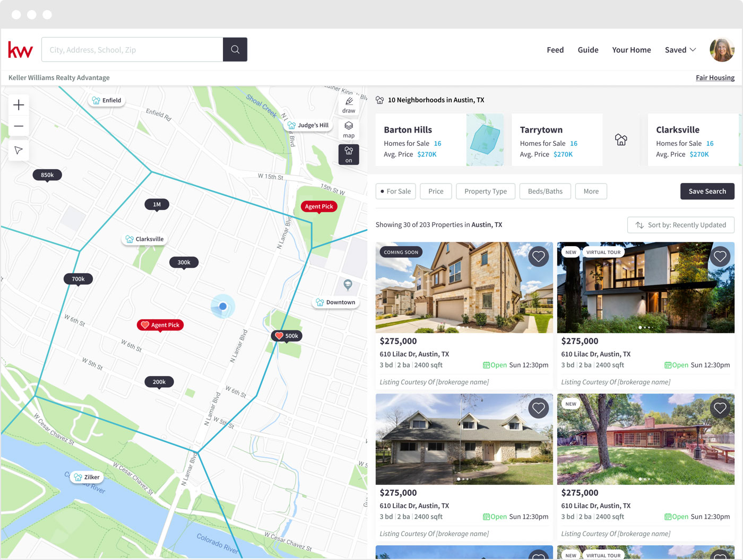The width and height of the screenshot is (743, 560).
Task: Favorite the Coming Soon listing heart
Action: [538, 257]
